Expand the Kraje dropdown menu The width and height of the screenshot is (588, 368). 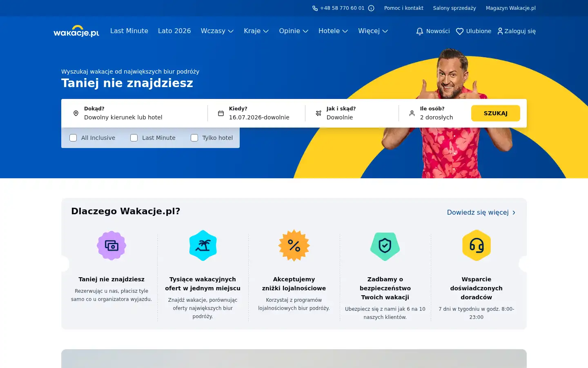point(256,31)
